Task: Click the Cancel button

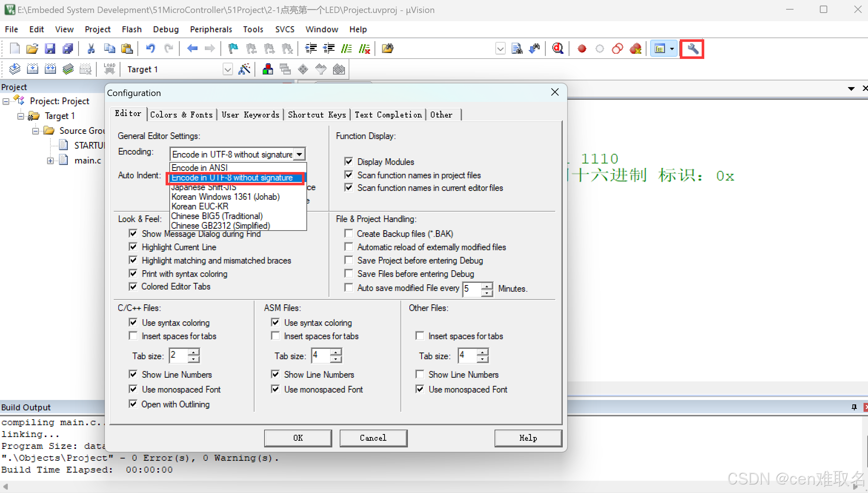Action: (373, 438)
